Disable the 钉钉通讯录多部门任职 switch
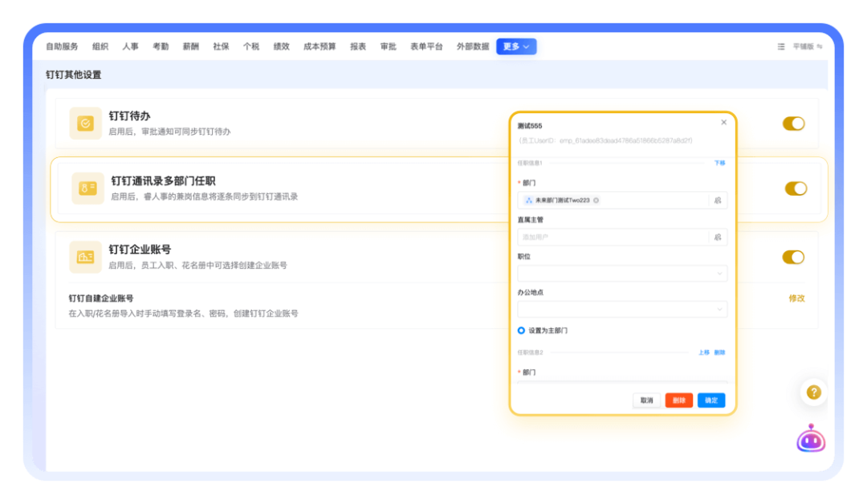Screen dimensions: 867x504 (796, 189)
